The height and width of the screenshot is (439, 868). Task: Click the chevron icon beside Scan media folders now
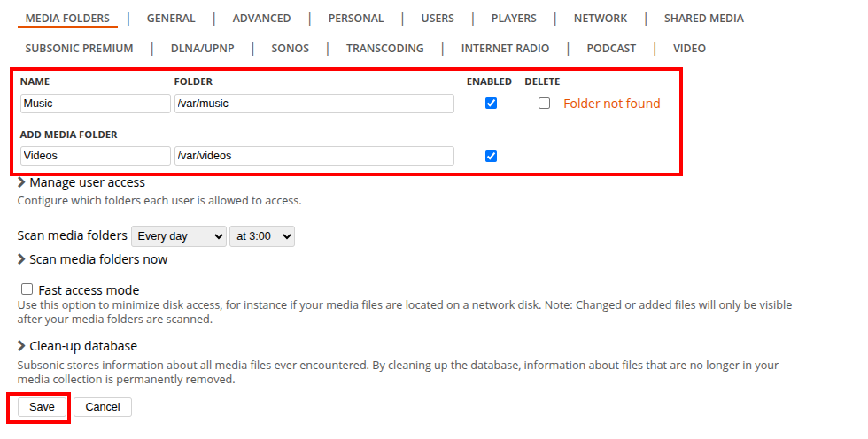pos(21,259)
